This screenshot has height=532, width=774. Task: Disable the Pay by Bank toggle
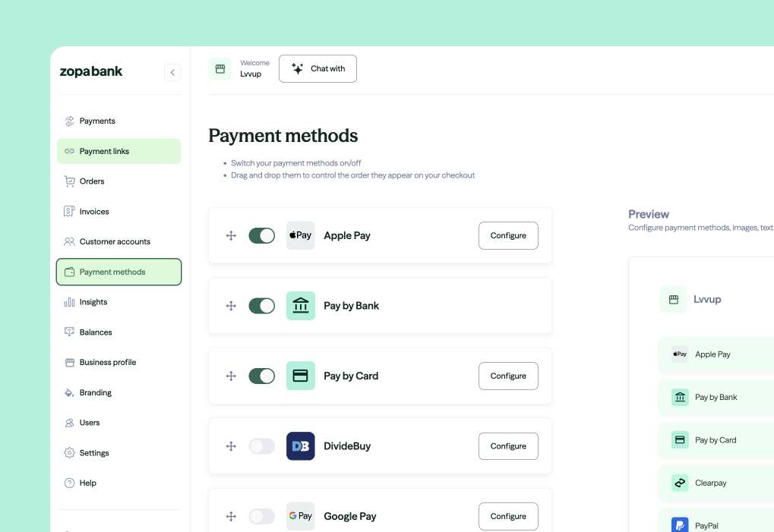point(261,306)
